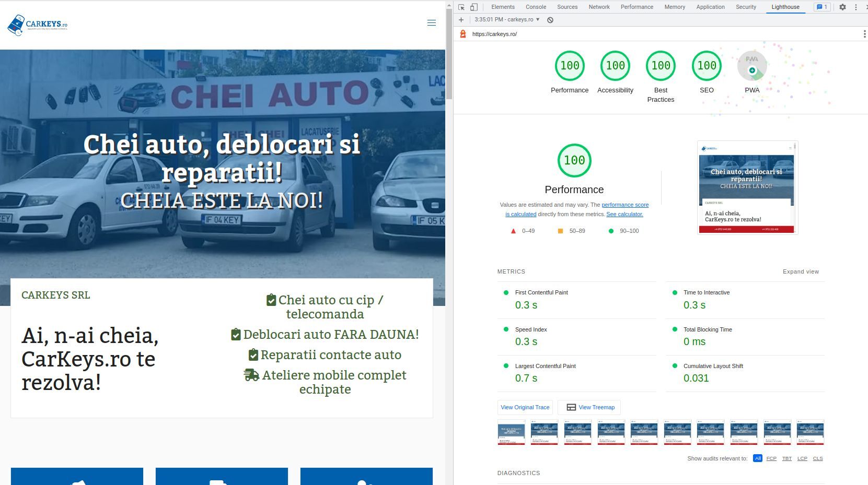
Task: Expand the First Contentful Paint metric
Action: tap(541, 293)
